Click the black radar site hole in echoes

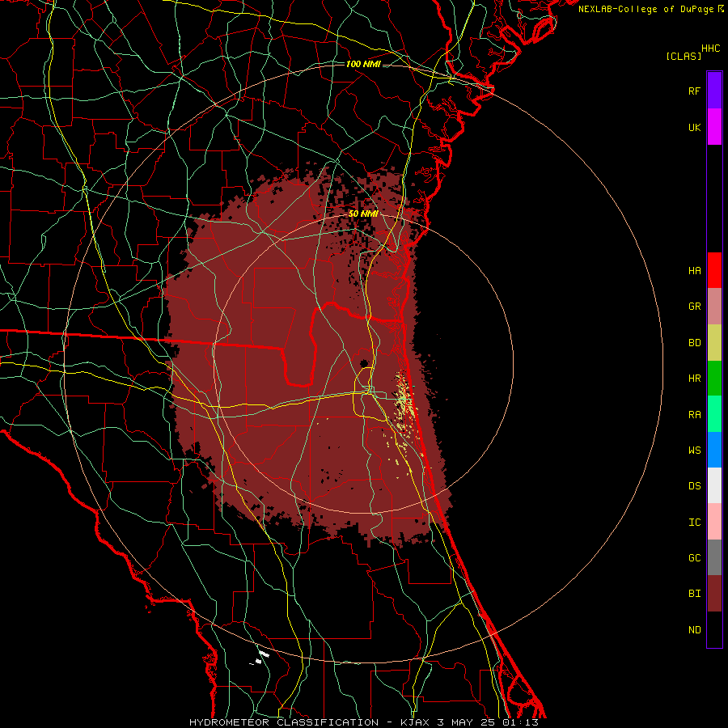364,363
